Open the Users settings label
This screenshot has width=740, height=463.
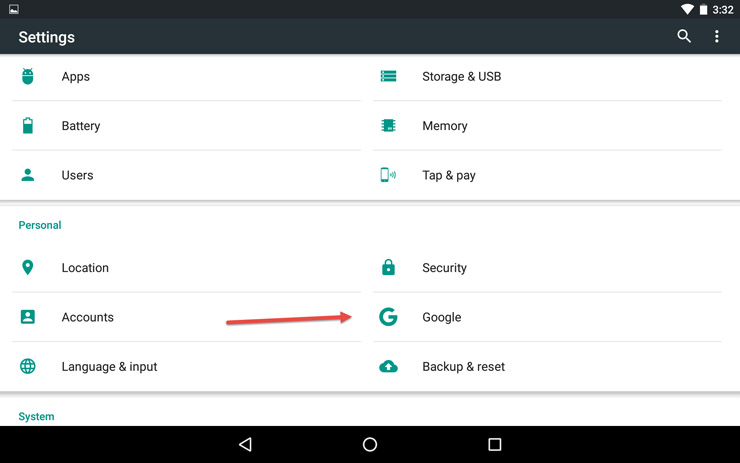click(77, 175)
